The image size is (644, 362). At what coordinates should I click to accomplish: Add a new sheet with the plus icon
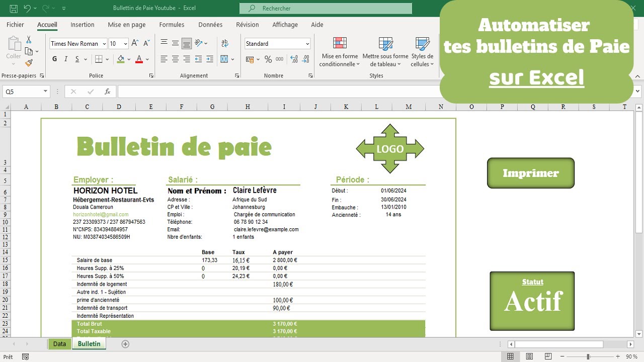tap(126, 344)
